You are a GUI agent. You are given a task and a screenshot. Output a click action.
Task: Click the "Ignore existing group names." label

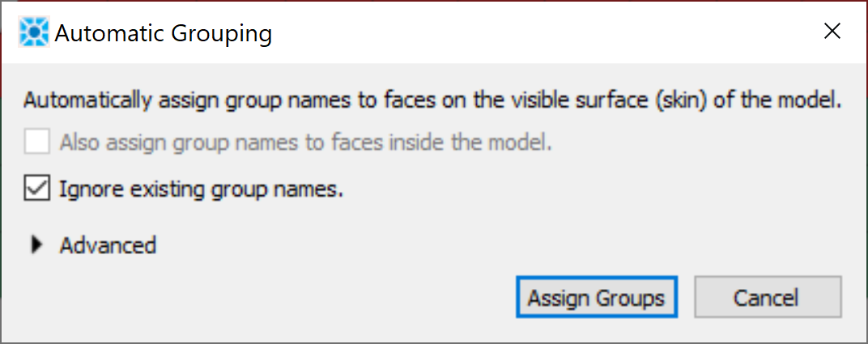(202, 189)
